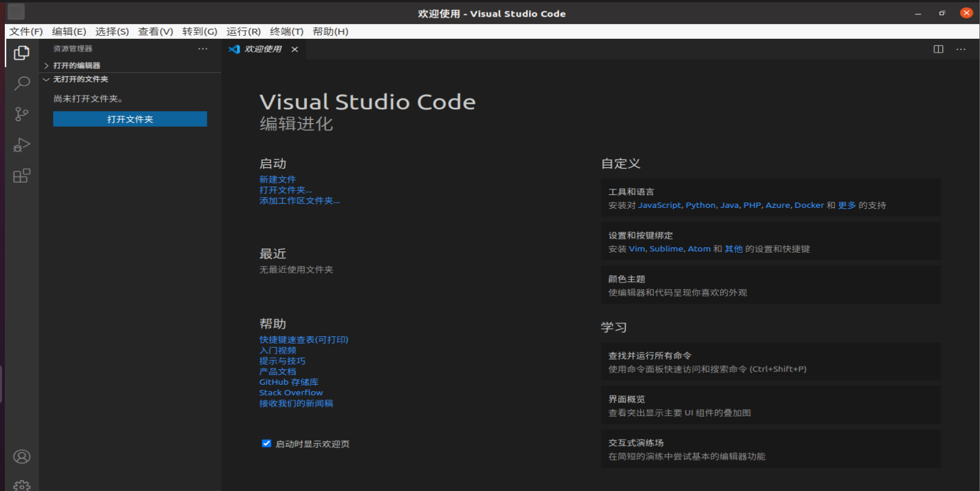The height and width of the screenshot is (491, 980).
Task: Click the Docker link
Action: [809, 205]
